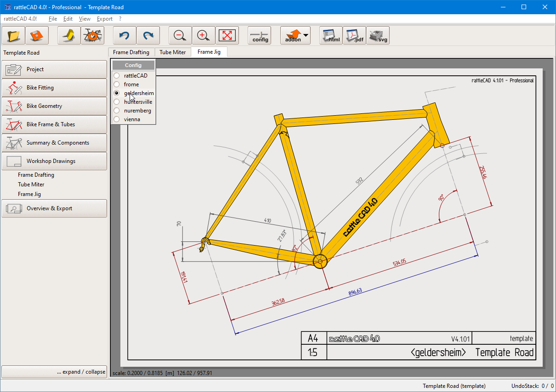Open the File menu
Screen dimensions: 556x392
pyautogui.click(x=53, y=19)
